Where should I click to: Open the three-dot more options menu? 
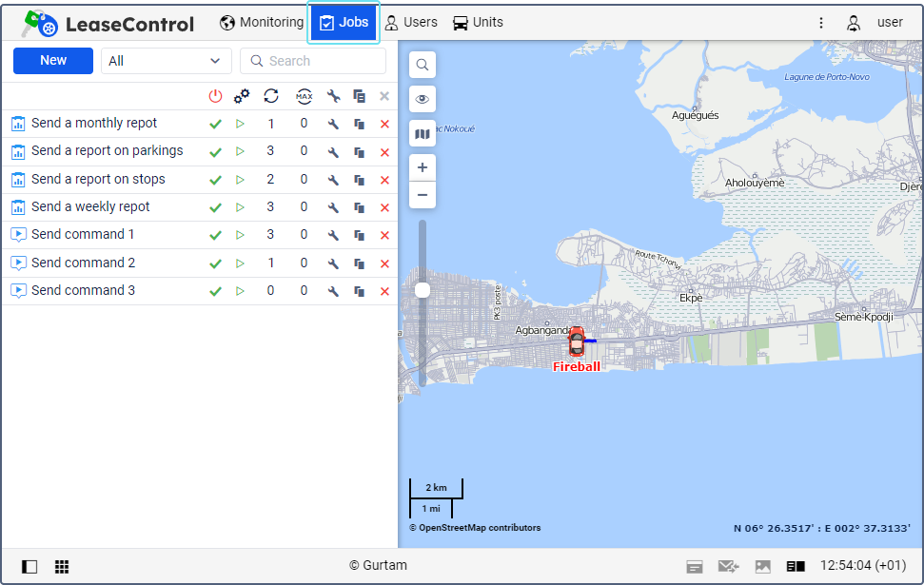(x=821, y=23)
